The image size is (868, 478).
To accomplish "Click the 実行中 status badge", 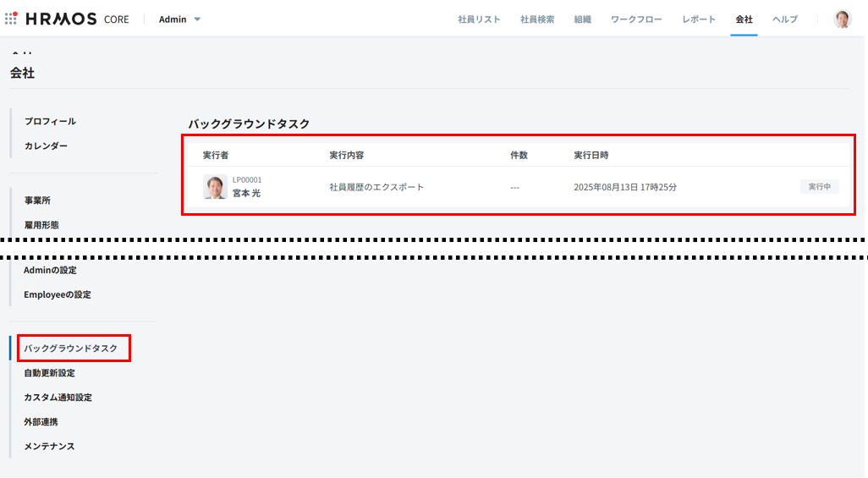I will click(x=819, y=187).
